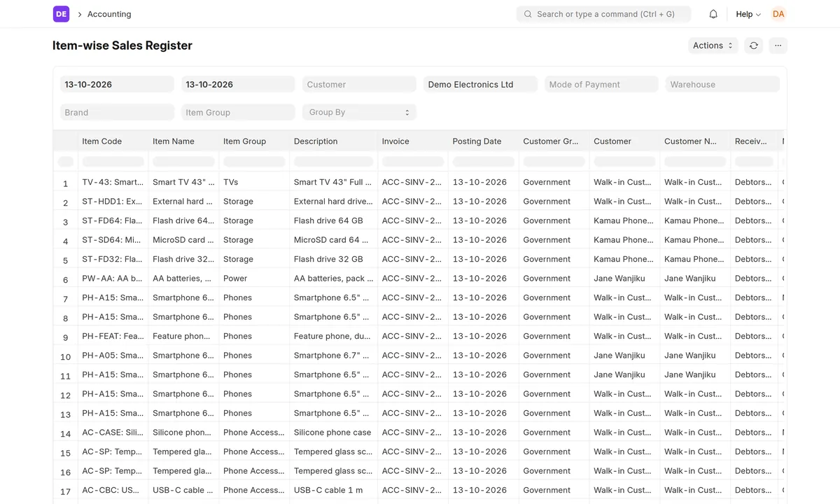Click the Warehouse filter field

tap(722, 84)
